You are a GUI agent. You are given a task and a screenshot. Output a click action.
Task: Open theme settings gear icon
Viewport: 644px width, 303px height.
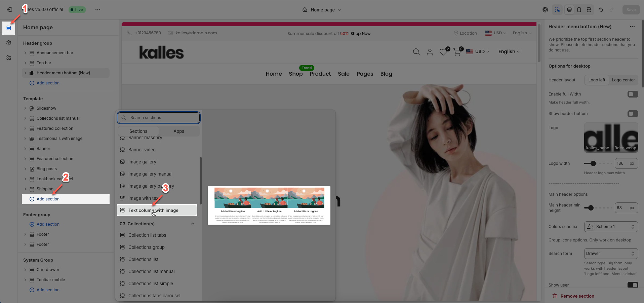coord(9,43)
